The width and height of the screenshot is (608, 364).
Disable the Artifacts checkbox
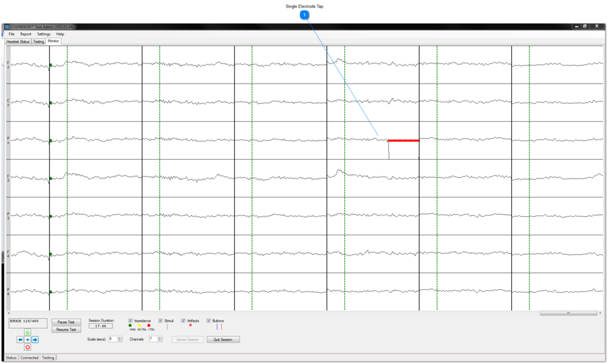click(183, 321)
